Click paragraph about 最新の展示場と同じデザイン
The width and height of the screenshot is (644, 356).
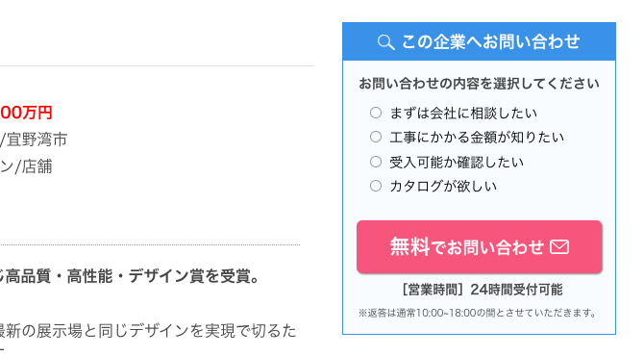(x=148, y=331)
